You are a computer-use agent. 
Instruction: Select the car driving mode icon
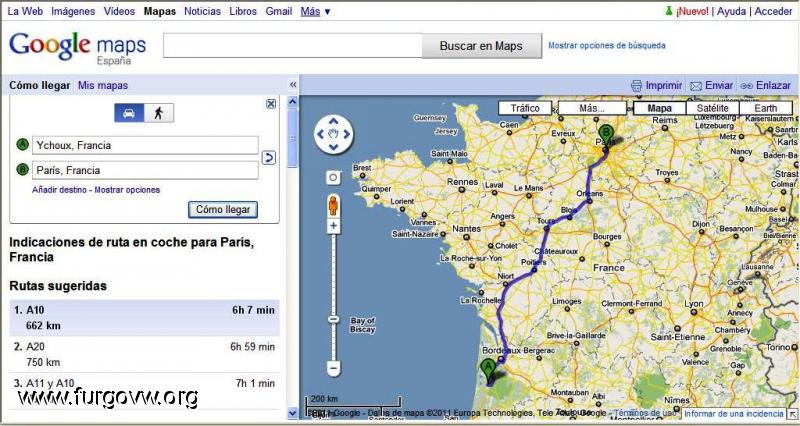129,113
